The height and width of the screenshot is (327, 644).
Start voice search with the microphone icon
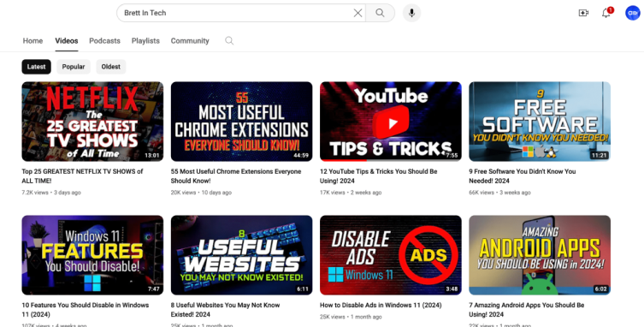click(x=411, y=13)
